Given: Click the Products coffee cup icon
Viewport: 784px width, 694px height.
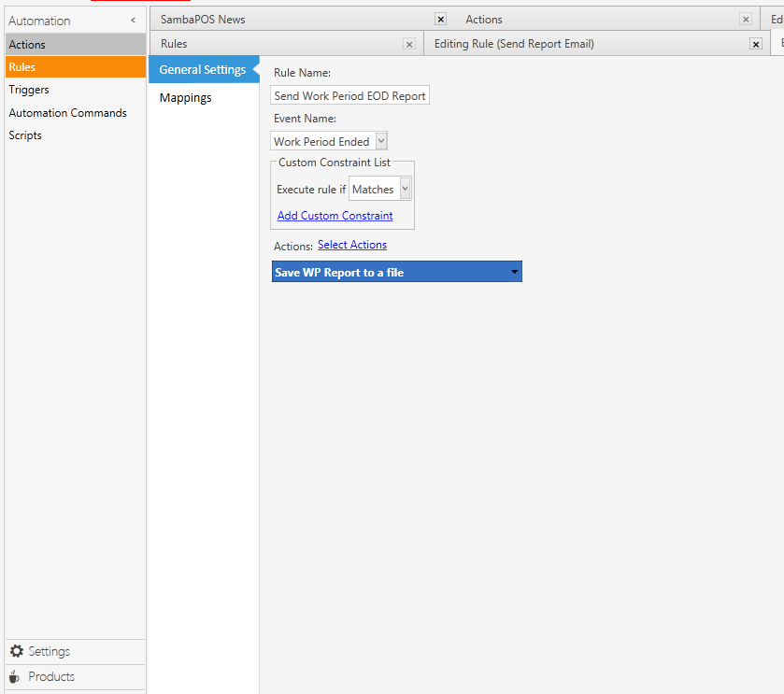Looking at the screenshot, I should (15, 676).
